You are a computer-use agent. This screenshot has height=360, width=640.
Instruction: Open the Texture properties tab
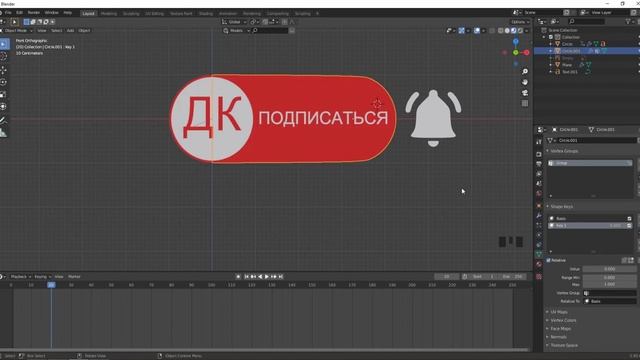pyautogui.click(x=539, y=277)
